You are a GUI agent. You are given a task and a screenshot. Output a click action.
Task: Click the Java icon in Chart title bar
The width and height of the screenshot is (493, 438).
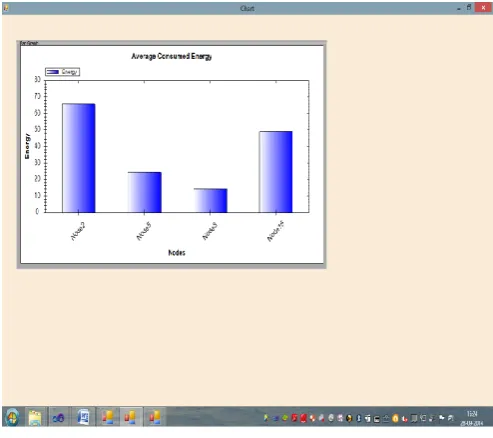click(6, 8)
